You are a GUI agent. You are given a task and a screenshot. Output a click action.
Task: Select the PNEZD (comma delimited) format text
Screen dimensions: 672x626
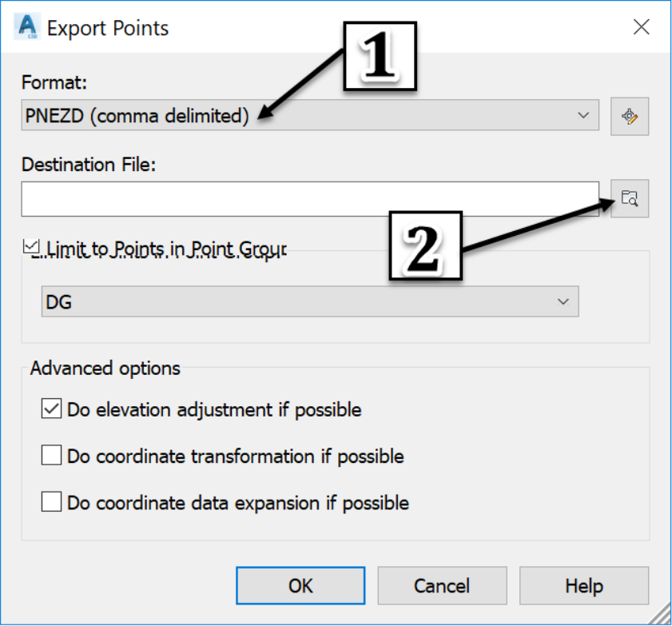[x=137, y=116]
